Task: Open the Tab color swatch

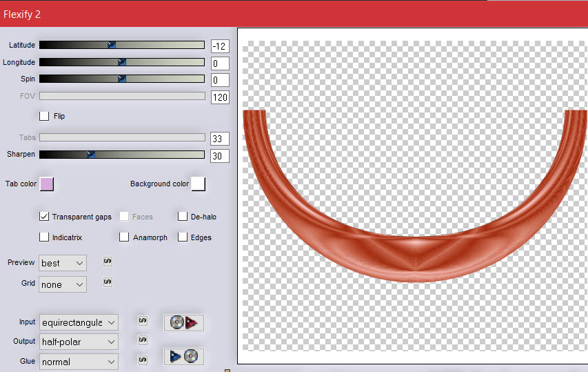Action: click(x=47, y=184)
